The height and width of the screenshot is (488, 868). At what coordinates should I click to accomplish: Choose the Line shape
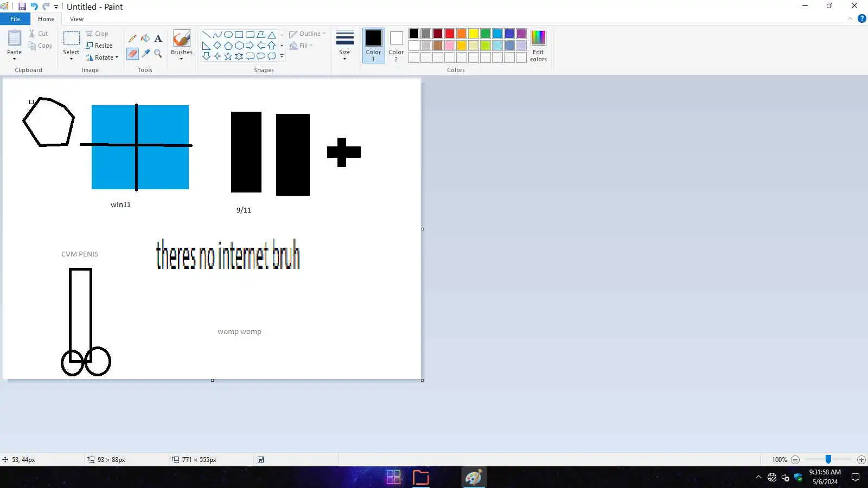(x=207, y=35)
